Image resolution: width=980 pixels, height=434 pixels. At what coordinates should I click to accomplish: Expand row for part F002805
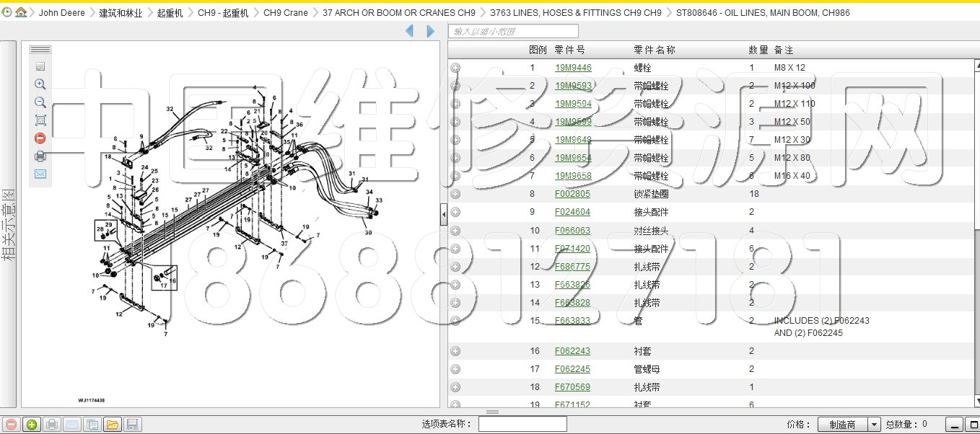[455, 194]
